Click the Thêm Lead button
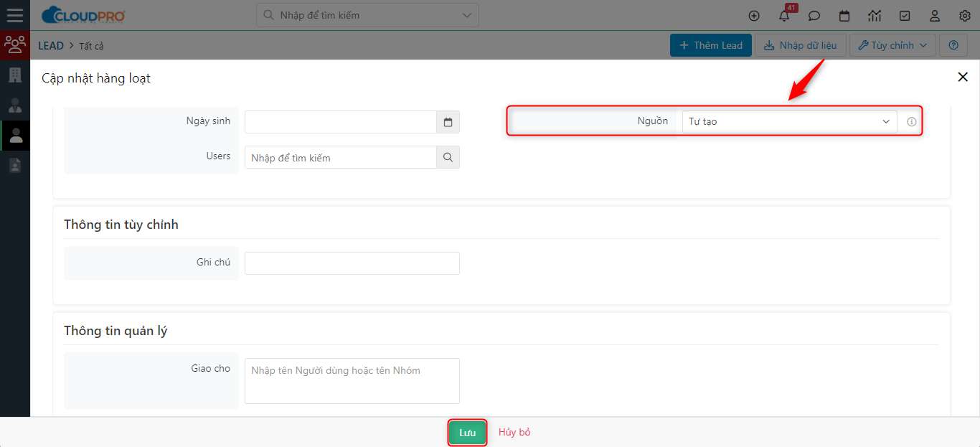This screenshot has width=980, height=447. (711, 45)
